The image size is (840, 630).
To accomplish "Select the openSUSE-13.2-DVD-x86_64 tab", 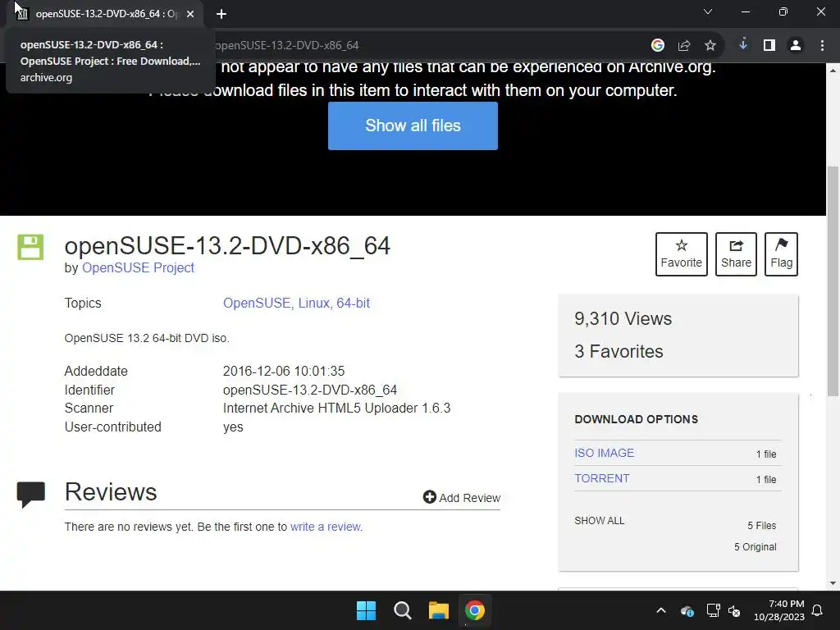I will tap(104, 14).
